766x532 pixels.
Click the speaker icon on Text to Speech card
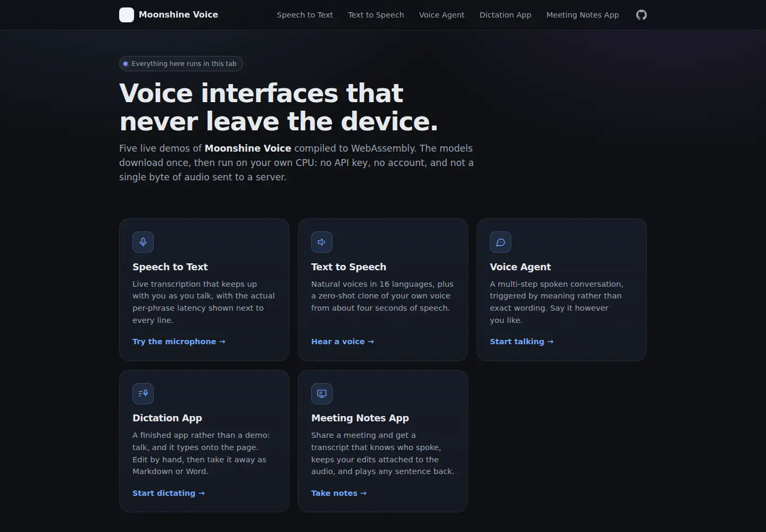[x=322, y=242]
